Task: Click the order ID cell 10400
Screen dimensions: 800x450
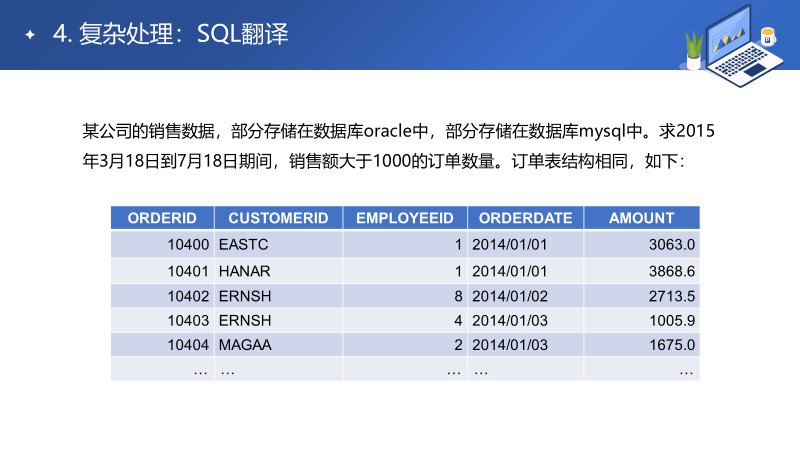Action: tap(162, 244)
